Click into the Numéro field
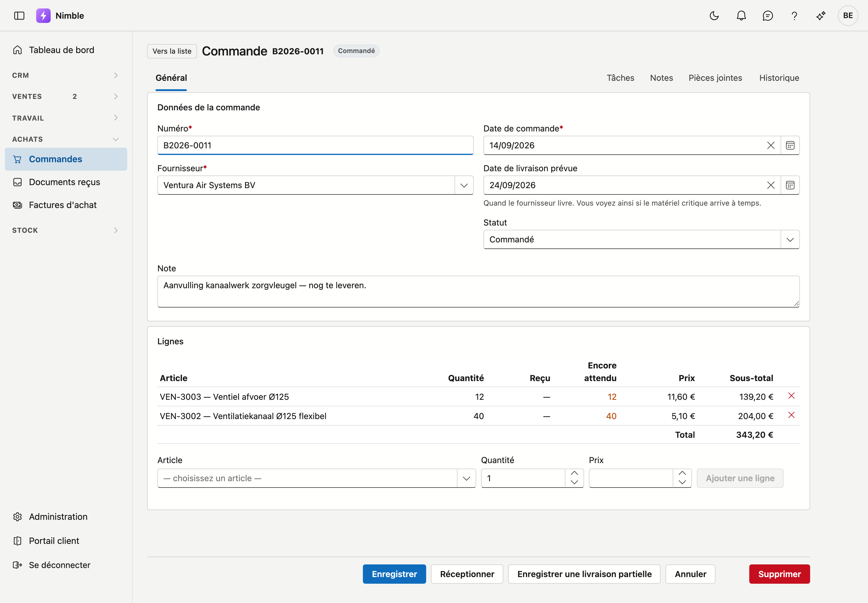Screen dimensions: 868x603 pyautogui.click(x=315, y=145)
